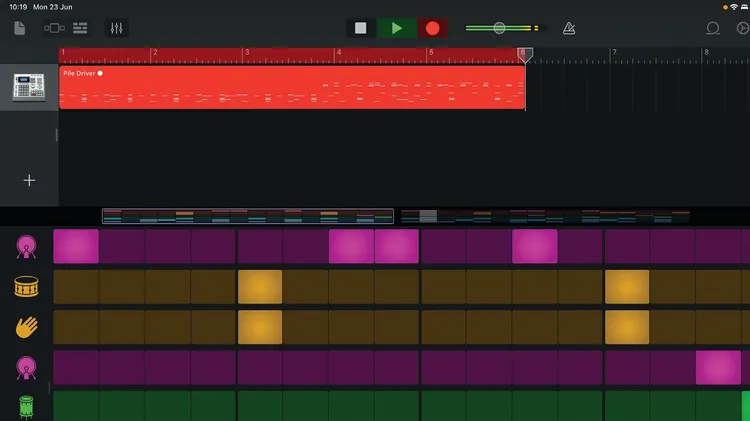Open the Loop Browser icon

point(713,28)
